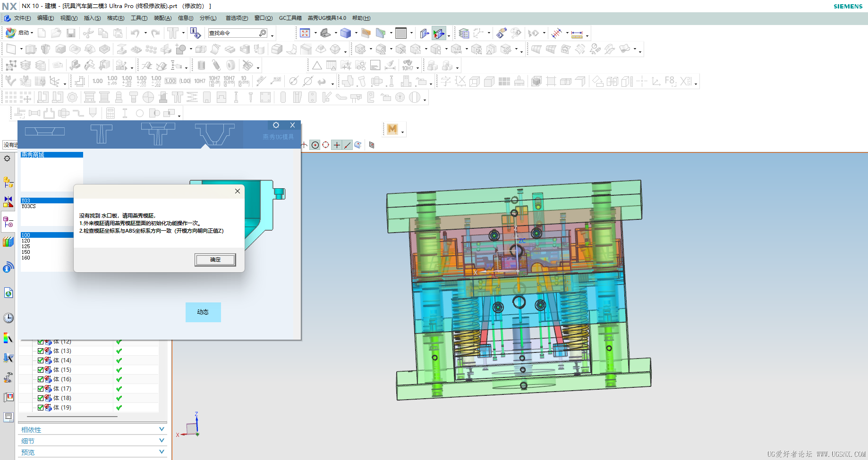The image size is (868, 460).
Task: Open the 编辑(E) menu
Action: click(45, 18)
